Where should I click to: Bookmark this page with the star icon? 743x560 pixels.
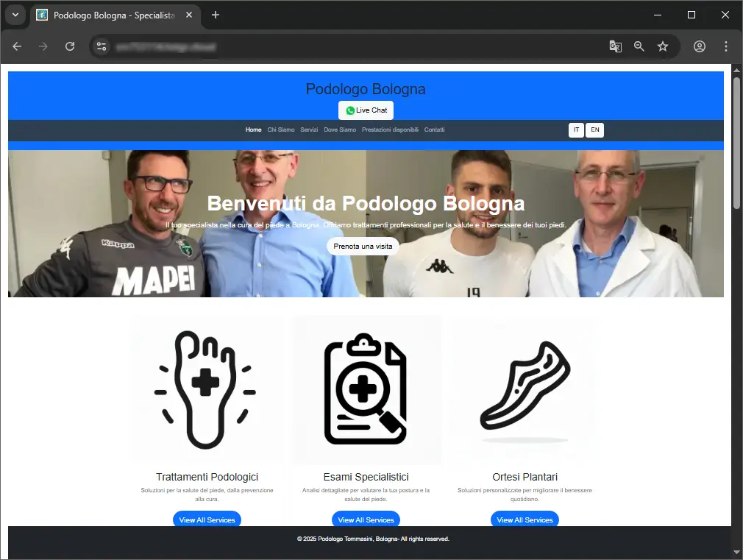663,46
